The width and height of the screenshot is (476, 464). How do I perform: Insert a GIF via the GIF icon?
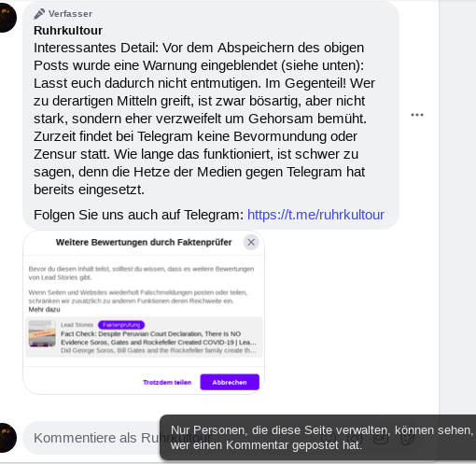coord(381,438)
